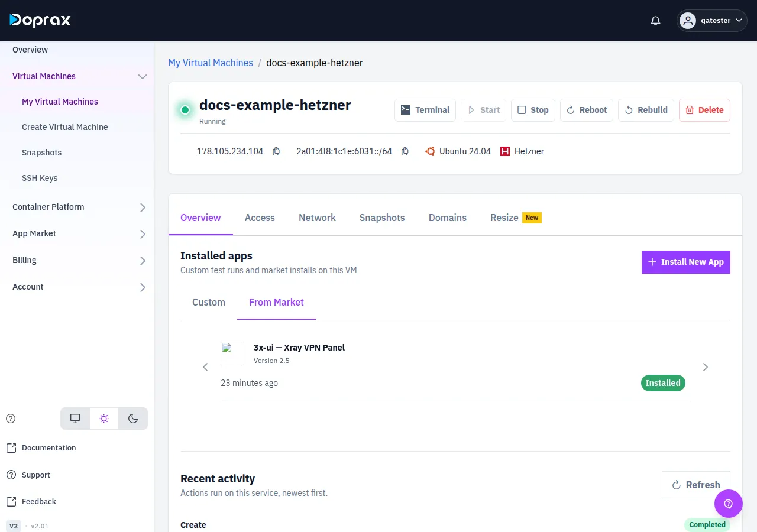Refresh the recent activity list
Image resolution: width=757 pixels, height=532 pixels.
[696, 485]
